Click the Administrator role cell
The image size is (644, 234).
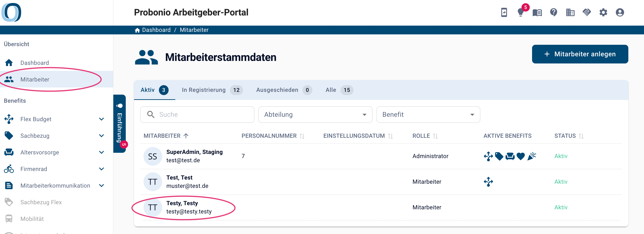pos(430,156)
